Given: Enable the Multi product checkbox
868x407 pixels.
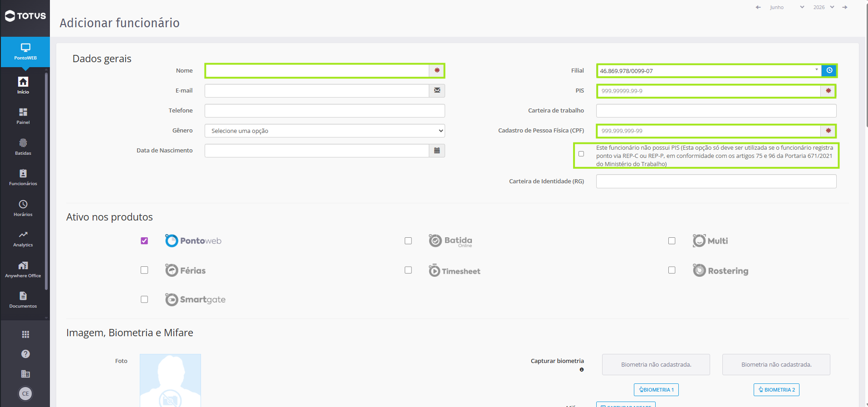Looking at the screenshot, I should [x=672, y=241].
